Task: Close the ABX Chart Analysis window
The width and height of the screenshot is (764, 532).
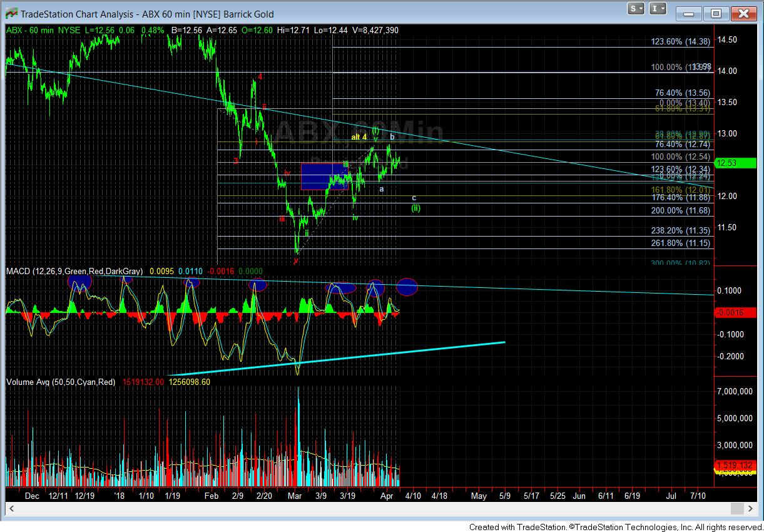Action: [x=743, y=13]
